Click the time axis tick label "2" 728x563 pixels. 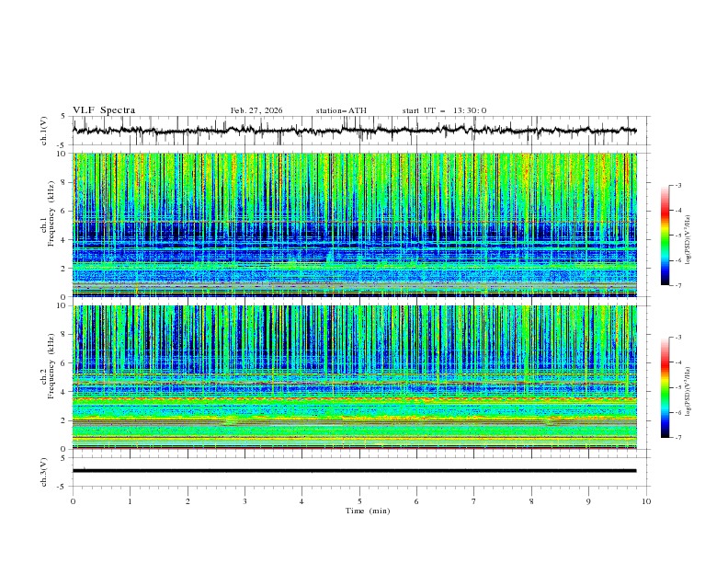pyautogui.click(x=188, y=501)
